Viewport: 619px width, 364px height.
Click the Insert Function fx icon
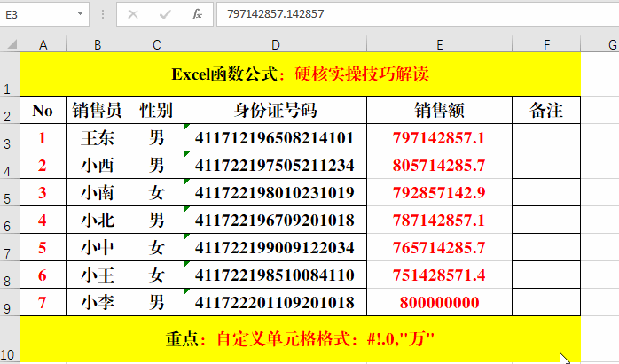[x=197, y=14]
